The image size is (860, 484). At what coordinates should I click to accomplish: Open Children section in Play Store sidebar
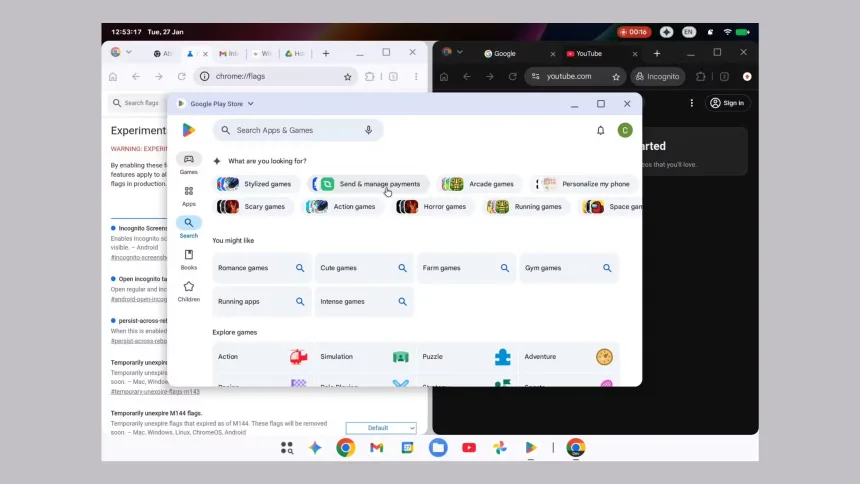(x=189, y=291)
